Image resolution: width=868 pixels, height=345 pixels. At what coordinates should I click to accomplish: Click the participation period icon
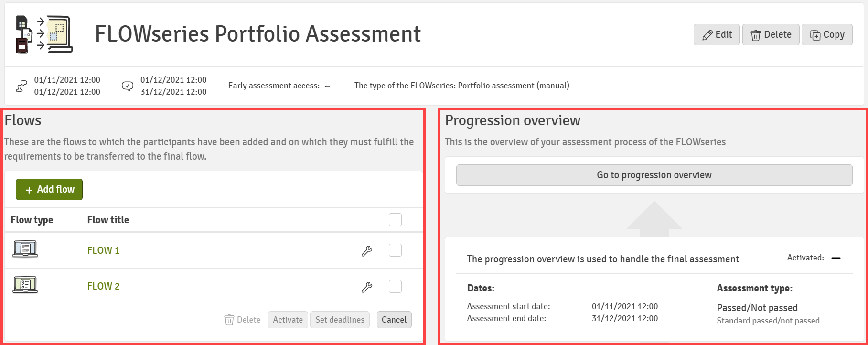point(21,86)
